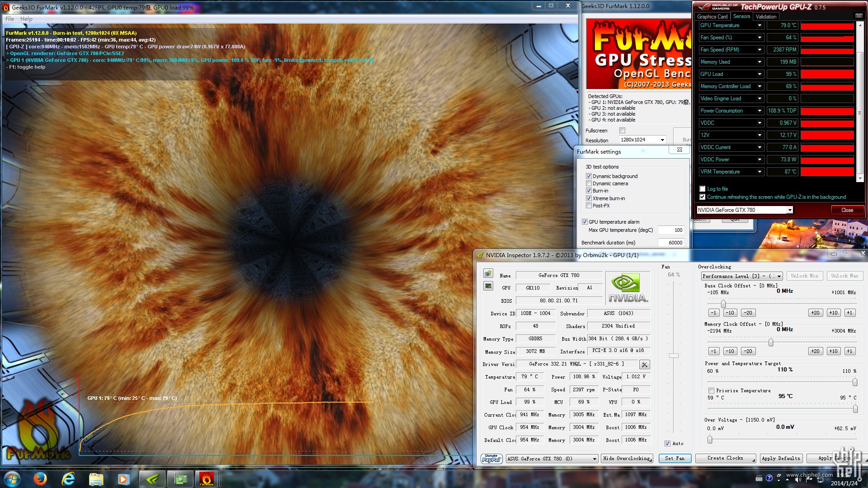
Task: Click Max GPU temperature input field
Action: (671, 230)
